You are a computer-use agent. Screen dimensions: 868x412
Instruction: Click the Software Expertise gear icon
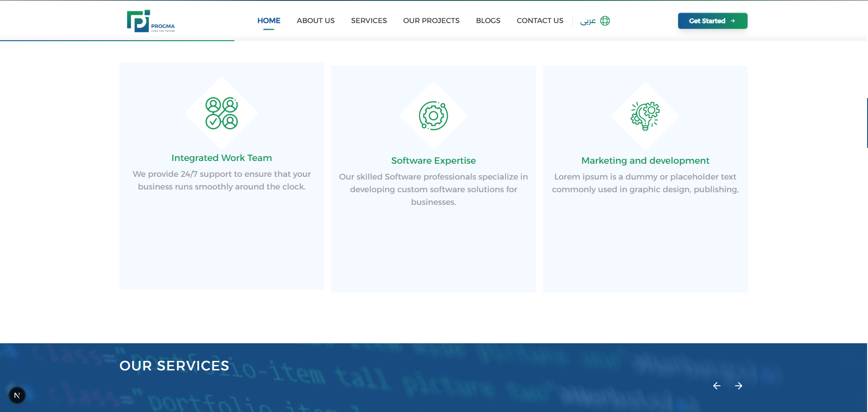434,115
